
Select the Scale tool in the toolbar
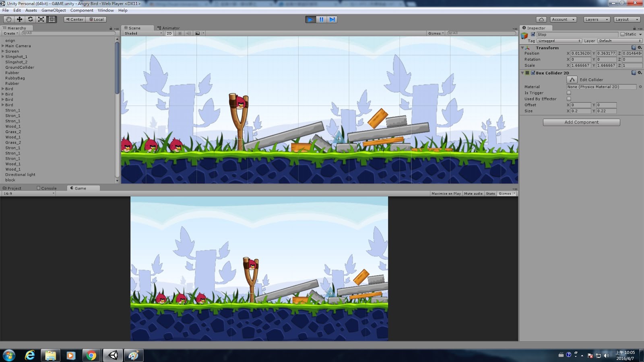click(41, 19)
